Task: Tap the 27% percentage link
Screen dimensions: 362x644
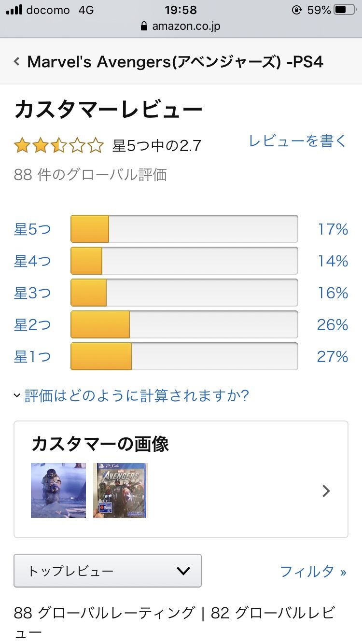Action: pos(332,357)
